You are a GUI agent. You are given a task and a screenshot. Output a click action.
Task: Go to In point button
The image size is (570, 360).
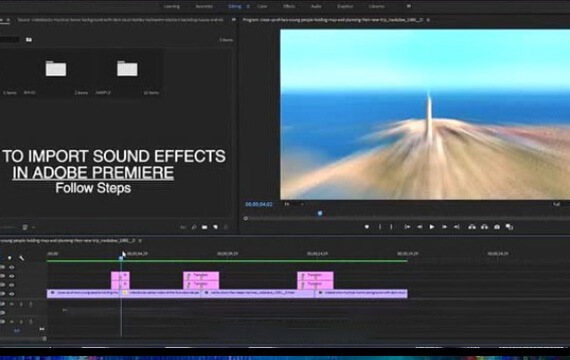coord(408,227)
